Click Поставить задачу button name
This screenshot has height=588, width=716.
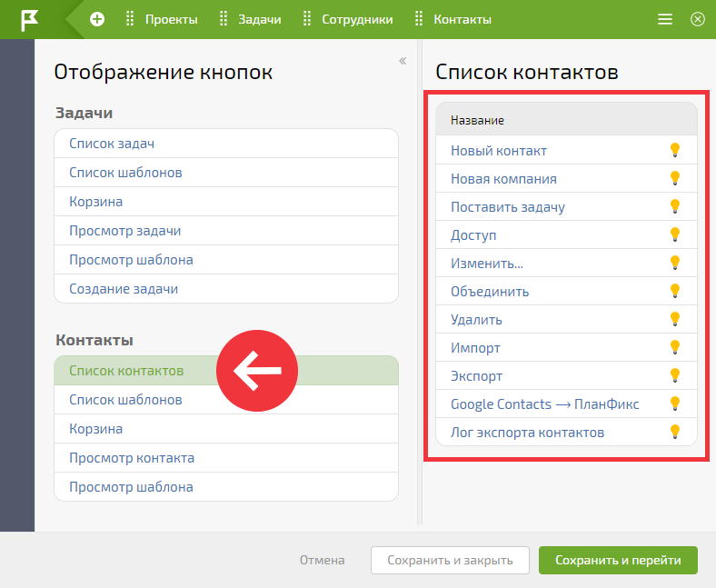pos(508,207)
